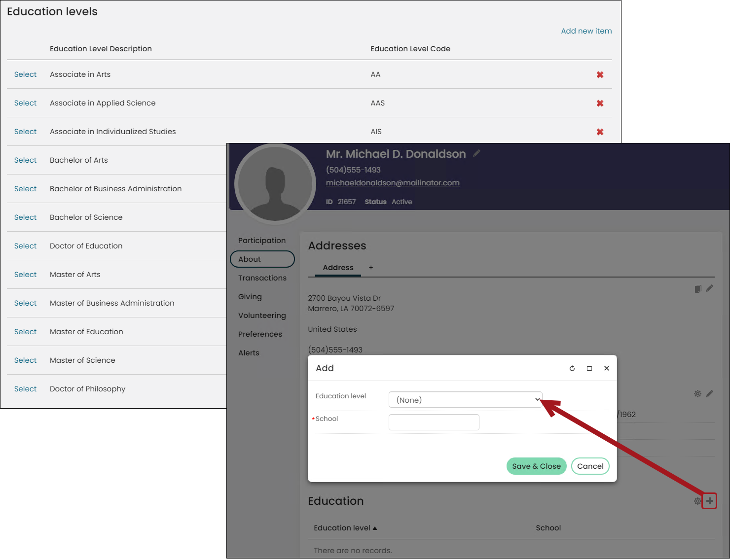This screenshot has width=730, height=560.
Task: Maximize the Add dialog window
Action: tap(589, 368)
